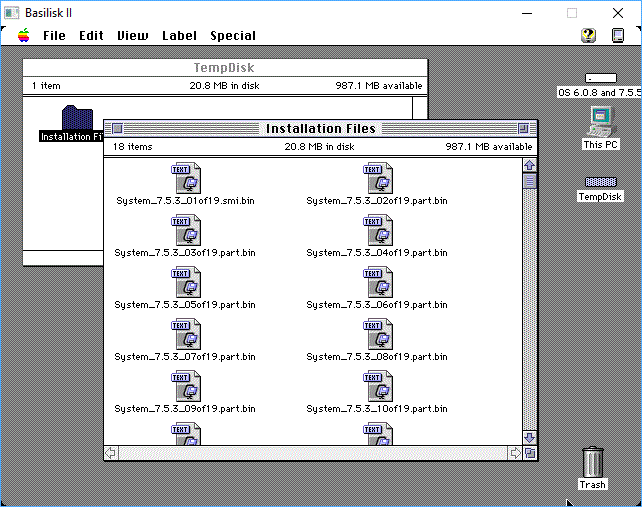Click the horizontal scroll left arrow
Image resolution: width=642 pixels, height=507 pixels.
[111, 453]
